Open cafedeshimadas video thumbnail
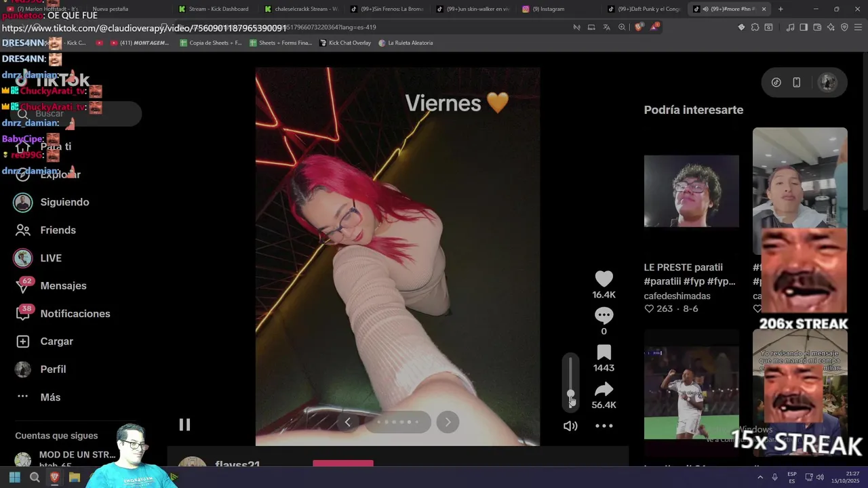Viewport: 868px width, 488px height. 691,191
